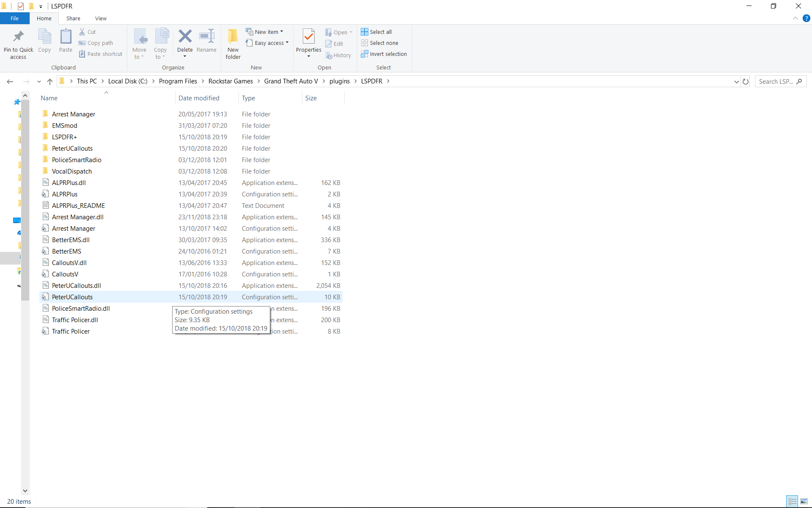Refresh the folder with refresh icon
812x508 pixels.
pyautogui.click(x=746, y=82)
